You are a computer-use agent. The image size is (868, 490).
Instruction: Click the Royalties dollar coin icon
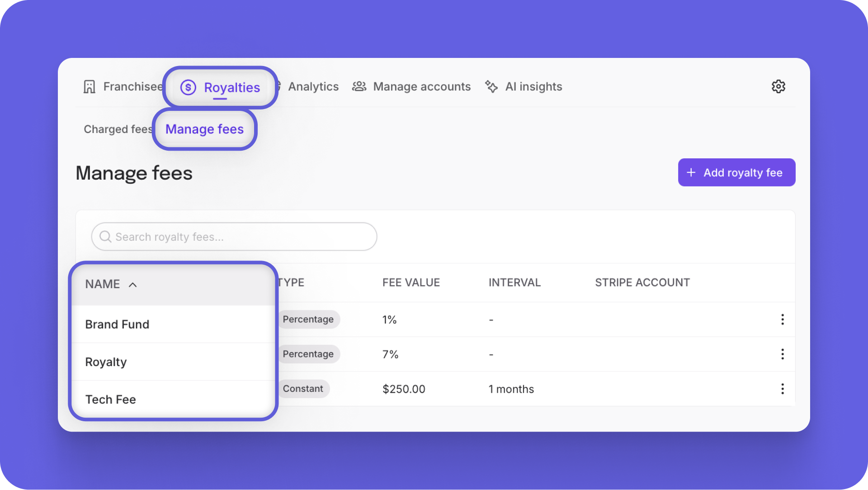188,87
